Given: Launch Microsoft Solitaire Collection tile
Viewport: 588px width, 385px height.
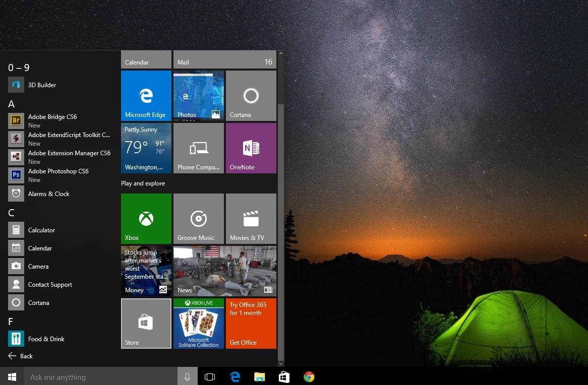Looking at the screenshot, I should point(199,324).
